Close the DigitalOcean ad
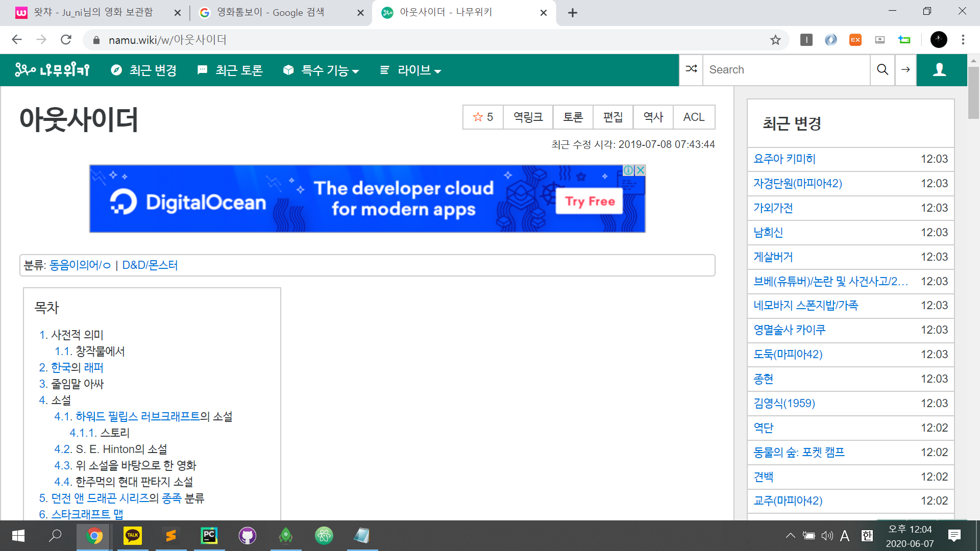Screen dimensions: 980x551 click(641, 170)
